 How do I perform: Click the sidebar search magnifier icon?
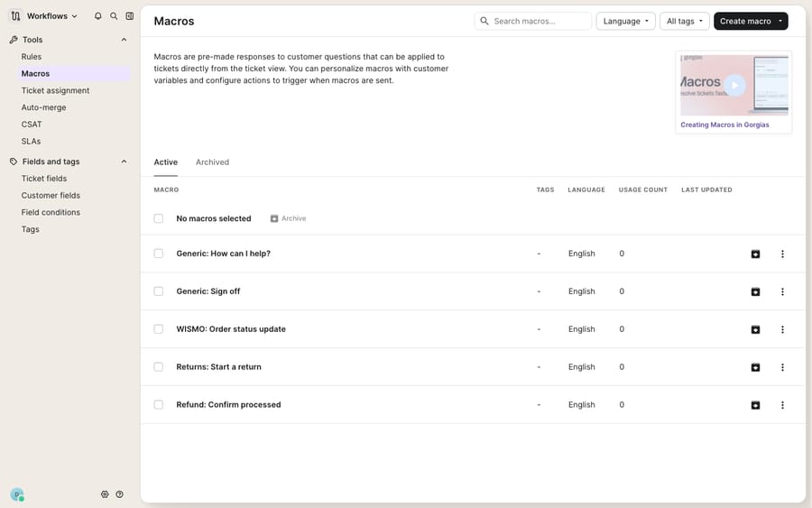(114, 16)
